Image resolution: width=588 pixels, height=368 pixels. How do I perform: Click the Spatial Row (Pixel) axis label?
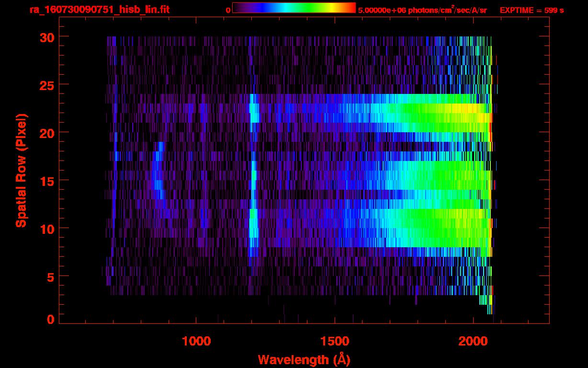coord(21,171)
